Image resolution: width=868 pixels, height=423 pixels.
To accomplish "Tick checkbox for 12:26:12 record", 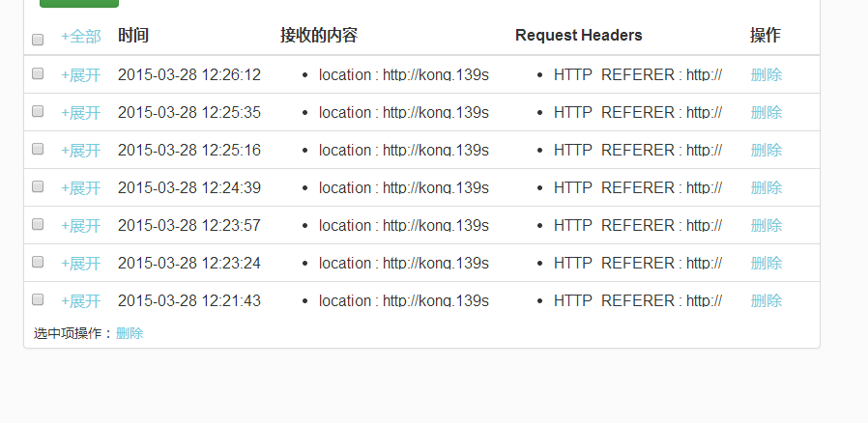I will [x=38, y=73].
